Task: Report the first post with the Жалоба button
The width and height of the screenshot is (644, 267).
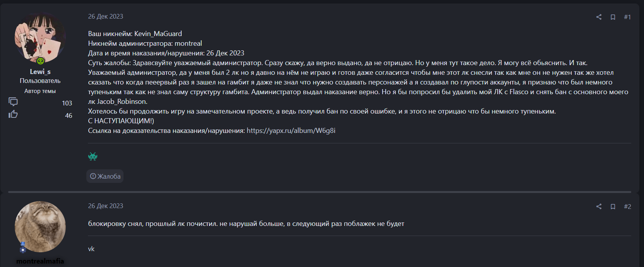Action: [x=105, y=176]
